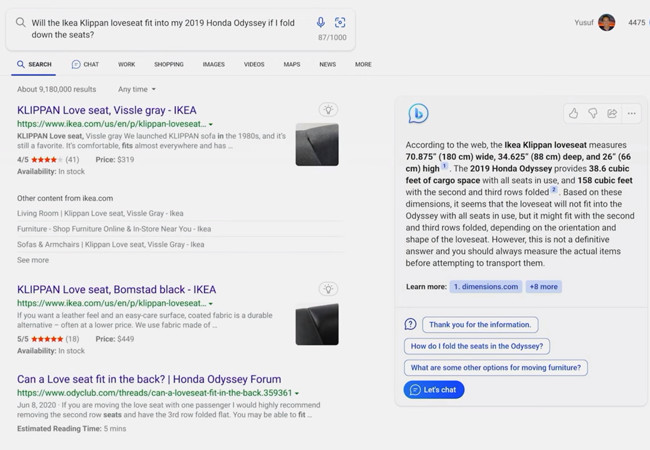
Task: Open the dimensions.com source link
Action: pyautogui.click(x=486, y=287)
